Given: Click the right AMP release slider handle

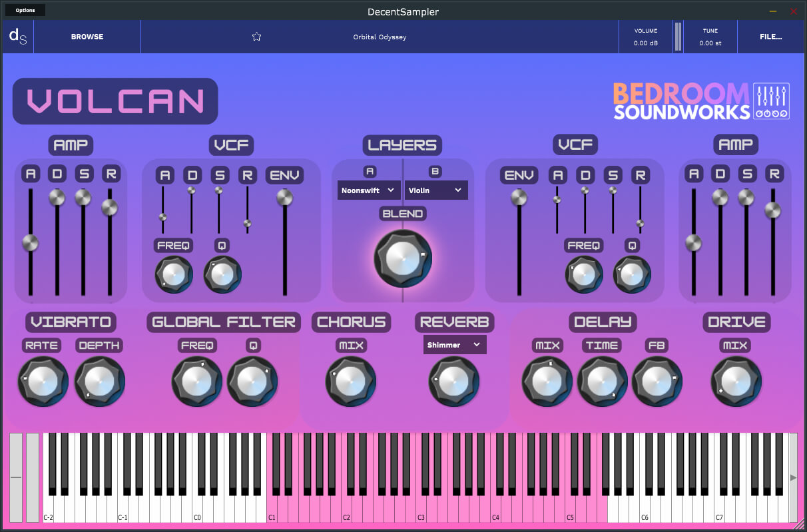Looking at the screenshot, I should (772, 210).
